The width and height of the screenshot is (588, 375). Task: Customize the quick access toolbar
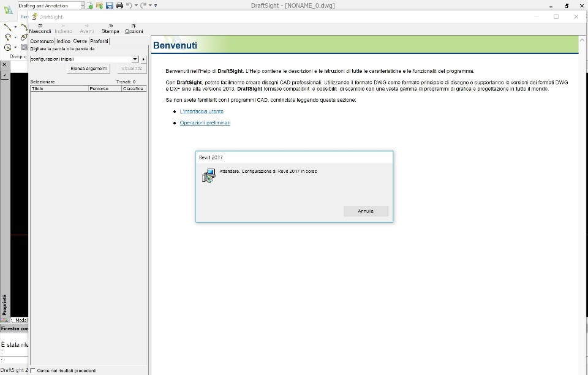[156, 6]
